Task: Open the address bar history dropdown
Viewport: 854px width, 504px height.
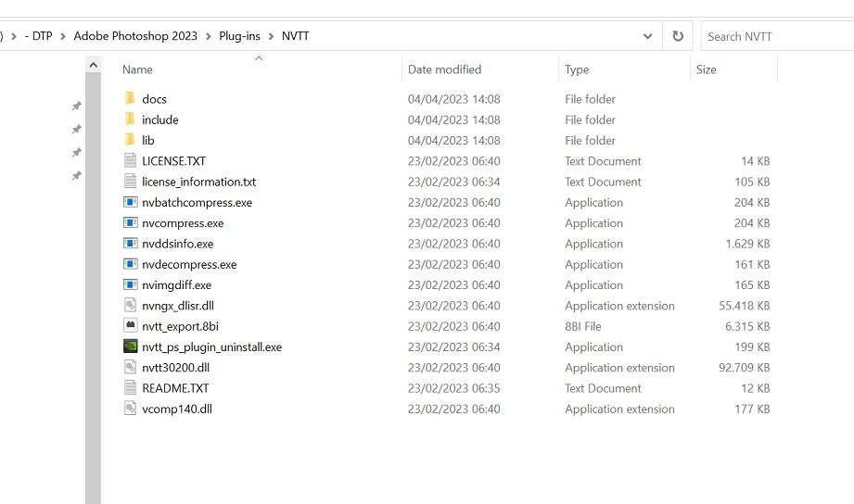Action: [x=647, y=36]
